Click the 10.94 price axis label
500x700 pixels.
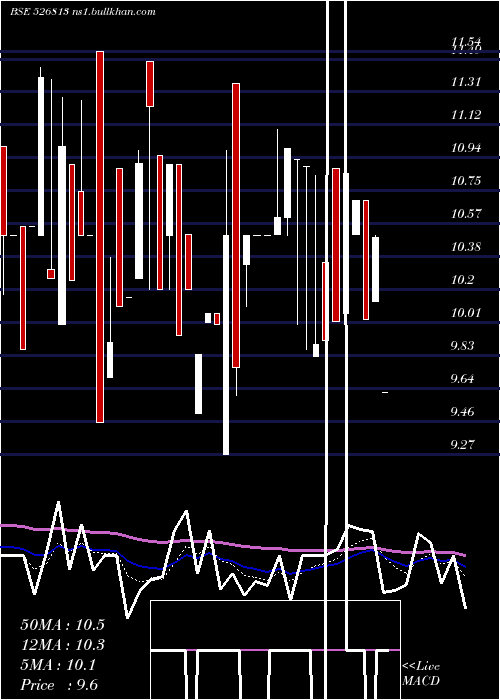466,148
